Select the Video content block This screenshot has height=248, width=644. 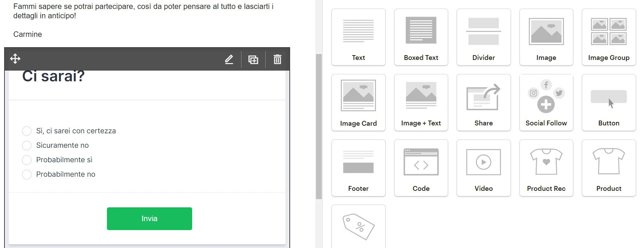(x=484, y=168)
